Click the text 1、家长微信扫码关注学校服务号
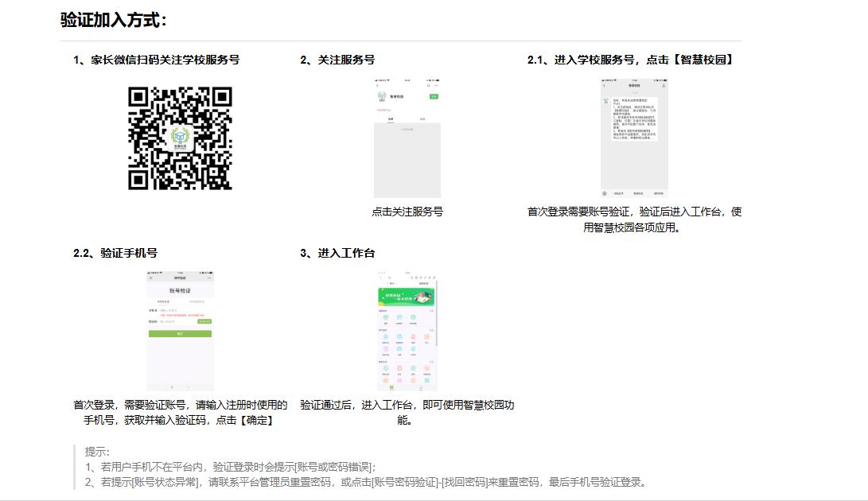This screenshot has width=868, height=501. pyautogui.click(x=156, y=60)
